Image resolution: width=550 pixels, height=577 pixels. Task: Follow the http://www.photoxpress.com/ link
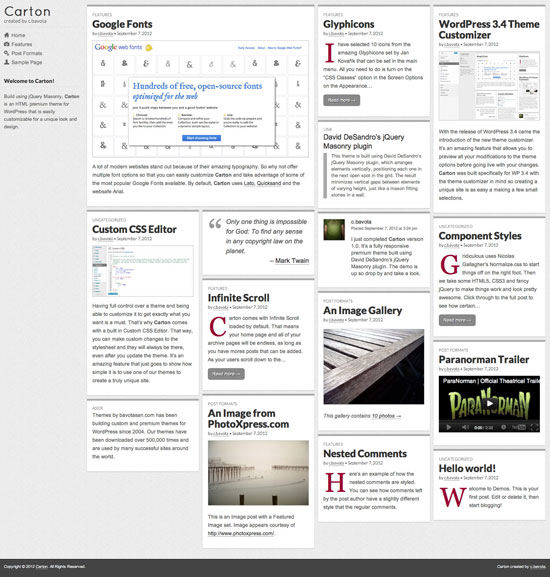(241, 534)
